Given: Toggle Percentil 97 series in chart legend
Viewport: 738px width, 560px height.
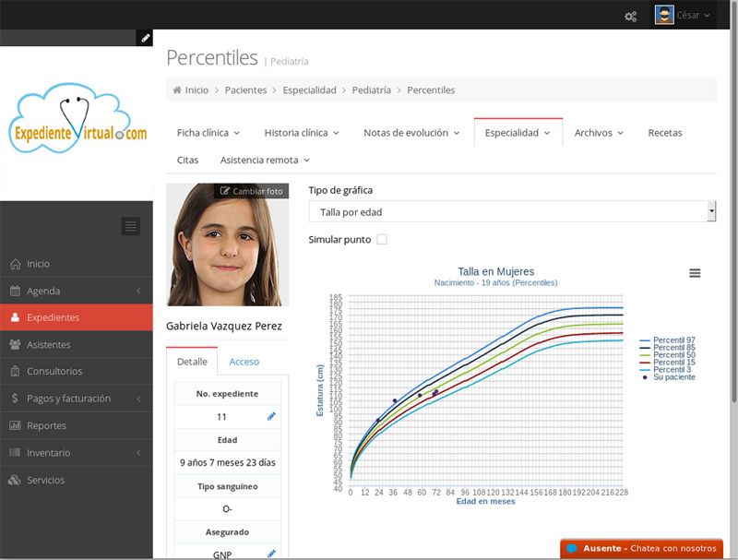Looking at the screenshot, I should pos(673,340).
